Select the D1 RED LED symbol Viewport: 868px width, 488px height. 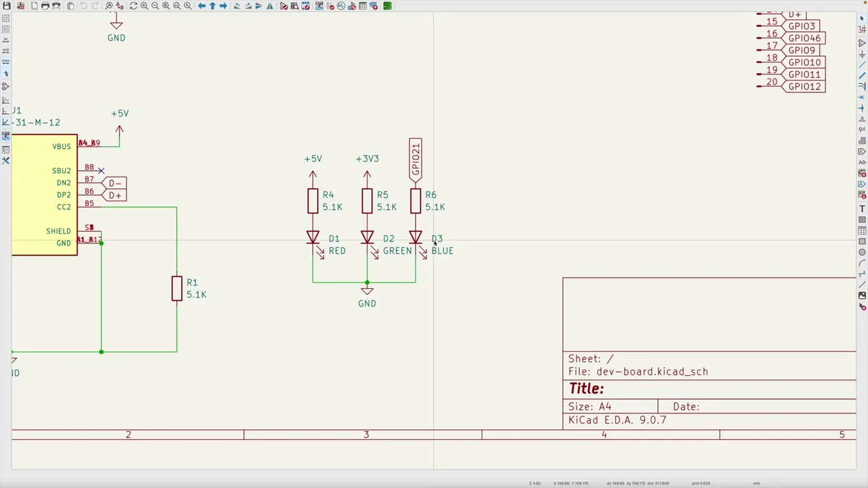(313, 238)
